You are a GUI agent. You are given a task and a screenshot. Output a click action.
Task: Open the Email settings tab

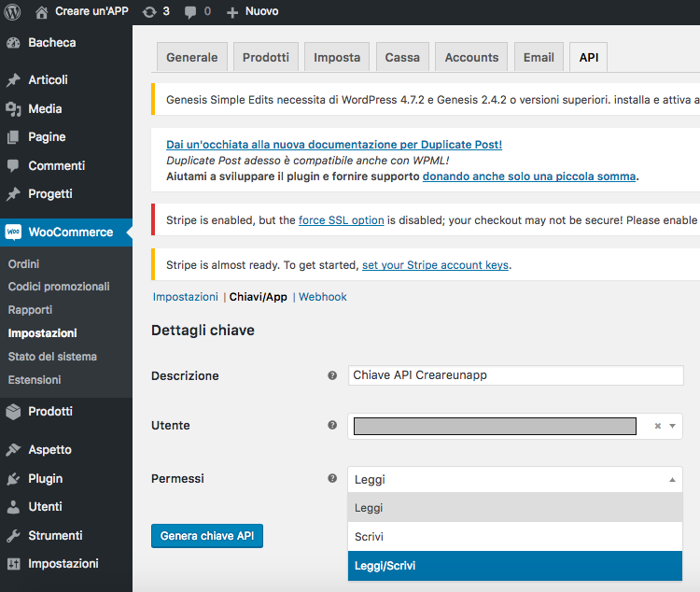point(539,57)
